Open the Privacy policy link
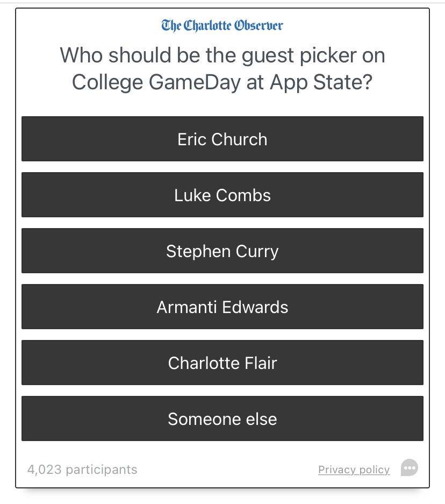Viewport: 445px width, 504px height. tap(354, 470)
